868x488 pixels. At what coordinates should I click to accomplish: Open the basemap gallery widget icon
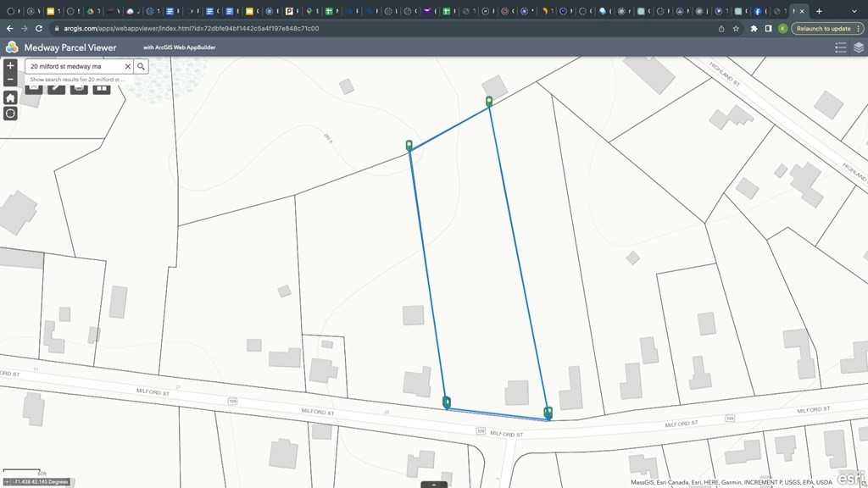click(x=102, y=88)
